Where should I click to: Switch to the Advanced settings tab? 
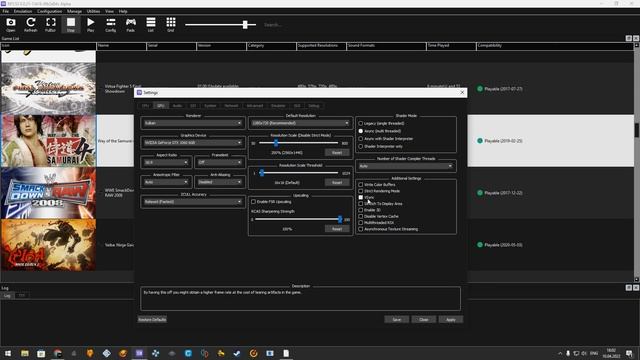[255, 106]
